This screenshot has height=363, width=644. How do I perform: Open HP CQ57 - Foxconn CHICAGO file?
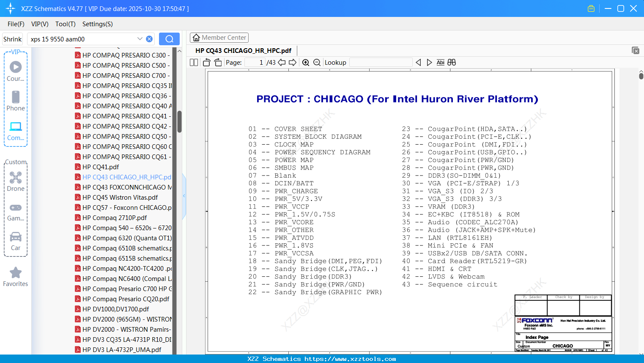click(123, 207)
